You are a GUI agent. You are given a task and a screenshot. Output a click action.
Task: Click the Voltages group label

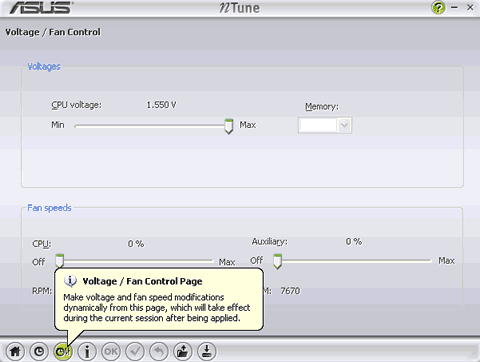(x=44, y=67)
